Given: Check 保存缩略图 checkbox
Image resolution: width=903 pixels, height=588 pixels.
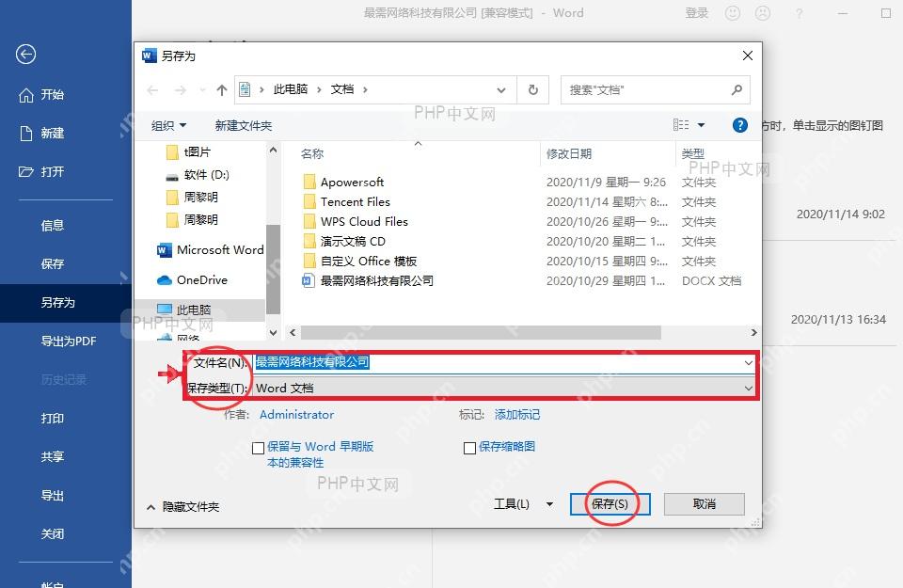Looking at the screenshot, I should pyautogui.click(x=469, y=448).
